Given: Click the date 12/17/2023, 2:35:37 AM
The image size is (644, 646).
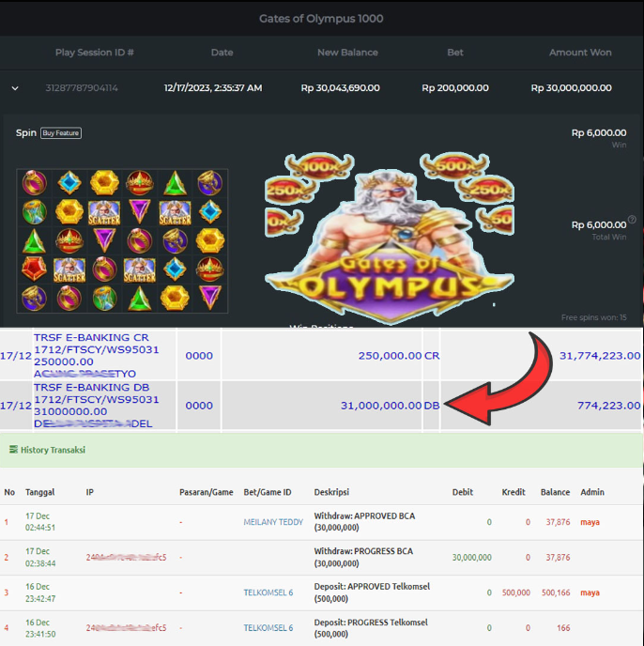Looking at the screenshot, I should (213, 88).
